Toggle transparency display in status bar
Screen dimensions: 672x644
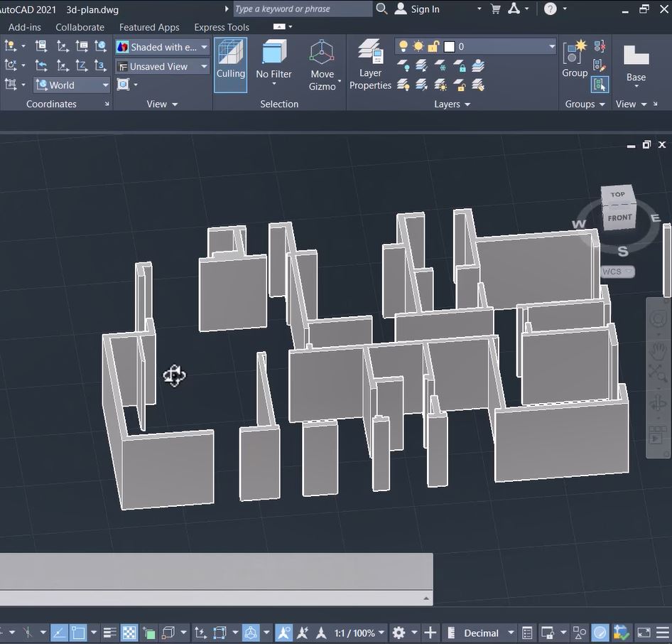point(129,633)
